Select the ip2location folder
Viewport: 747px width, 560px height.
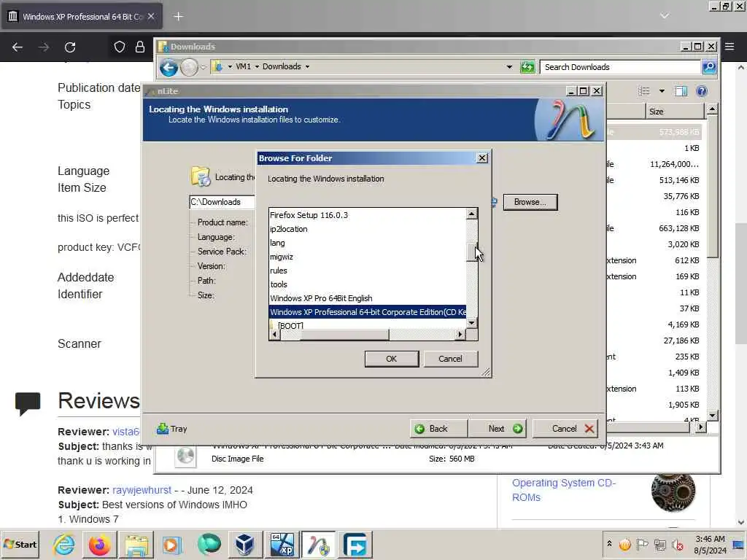[289, 228]
